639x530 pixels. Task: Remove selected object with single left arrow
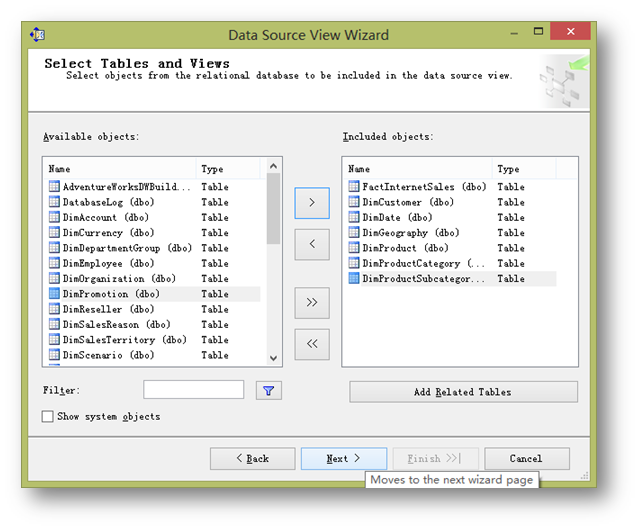[x=312, y=244]
